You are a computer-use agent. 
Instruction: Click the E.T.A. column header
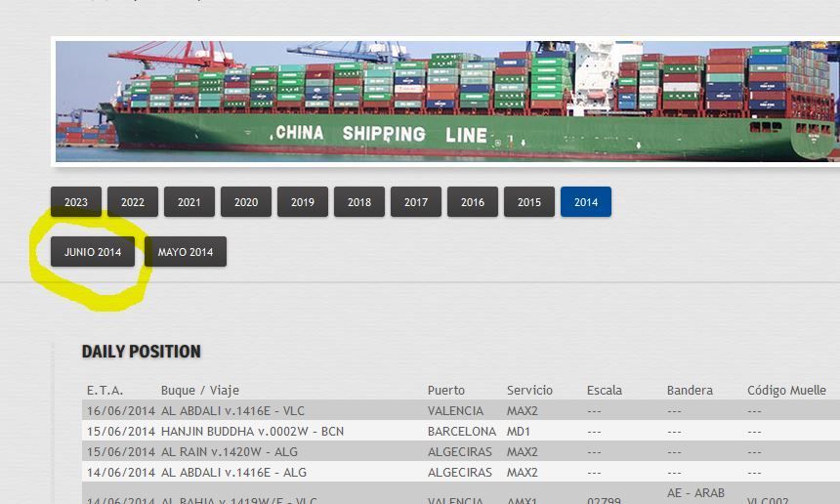click(x=105, y=391)
